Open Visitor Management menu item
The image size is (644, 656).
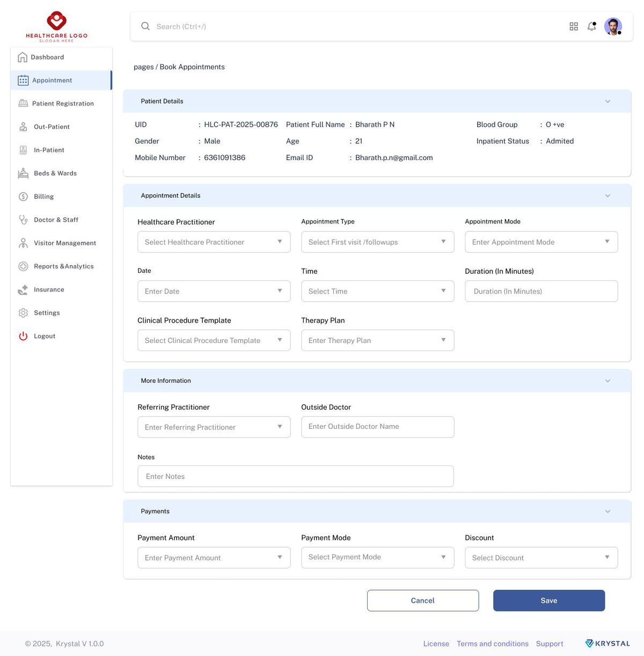pyautogui.click(x=61, y=243)
